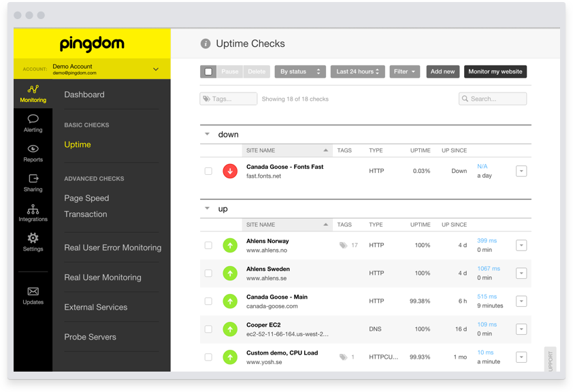Open the Updates envelope icon
Screen dimensions: 573x392
33,291
